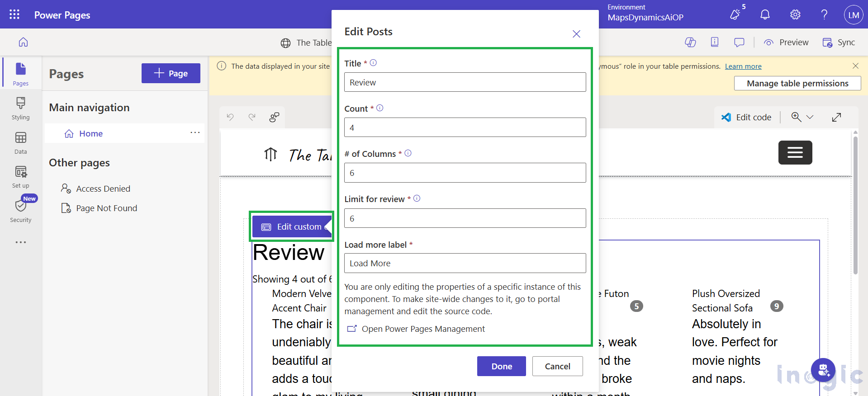Image resolution: width=868 pixels, height=396 pixels.
Task: Open the app launcher waffle icon
Action: [14, 14]
